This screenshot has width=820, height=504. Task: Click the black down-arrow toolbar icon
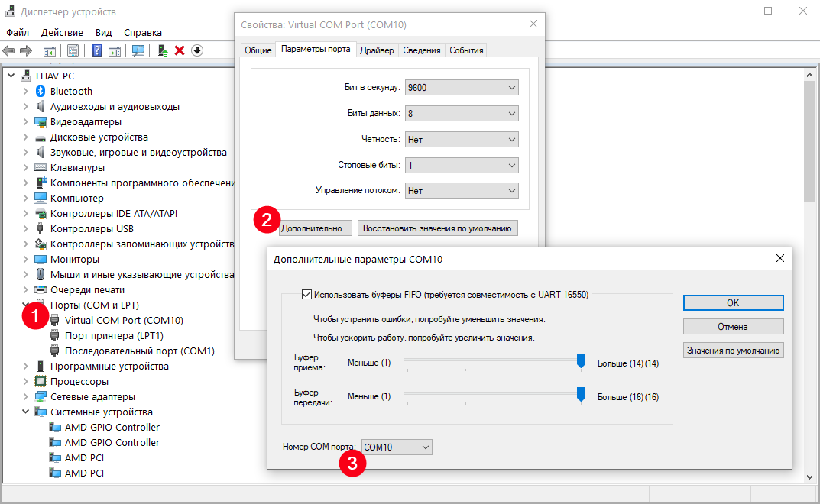coord(197,50)
